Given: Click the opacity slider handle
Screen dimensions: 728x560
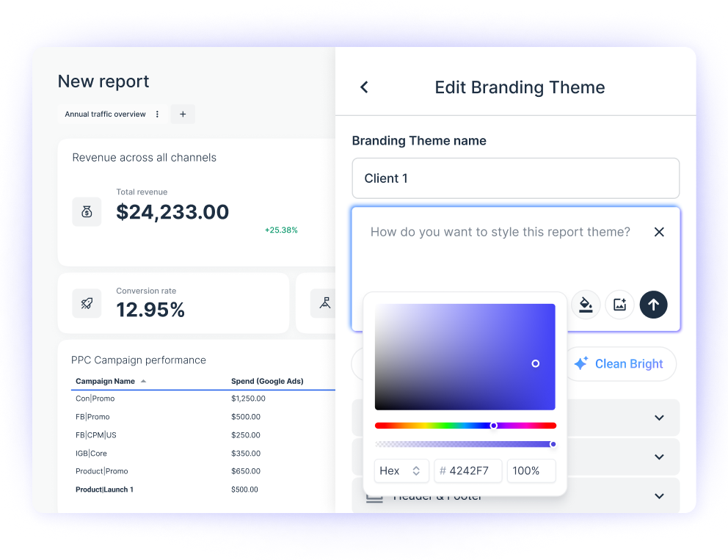Looking at the screenshot, I should click(x=553, y=443).
